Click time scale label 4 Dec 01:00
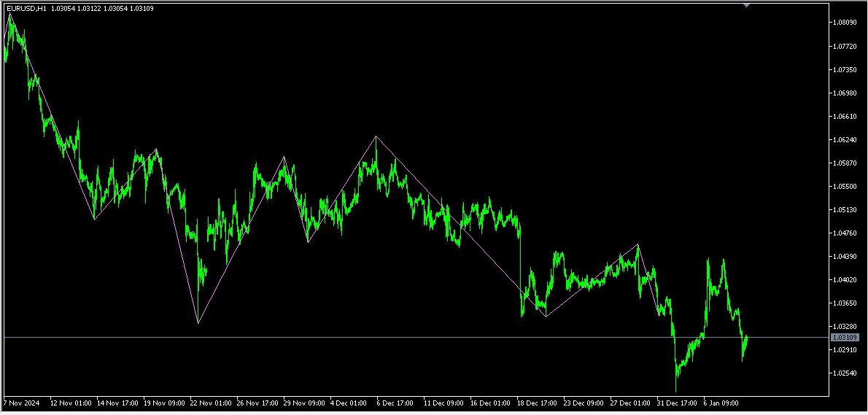 click(349, 403)
